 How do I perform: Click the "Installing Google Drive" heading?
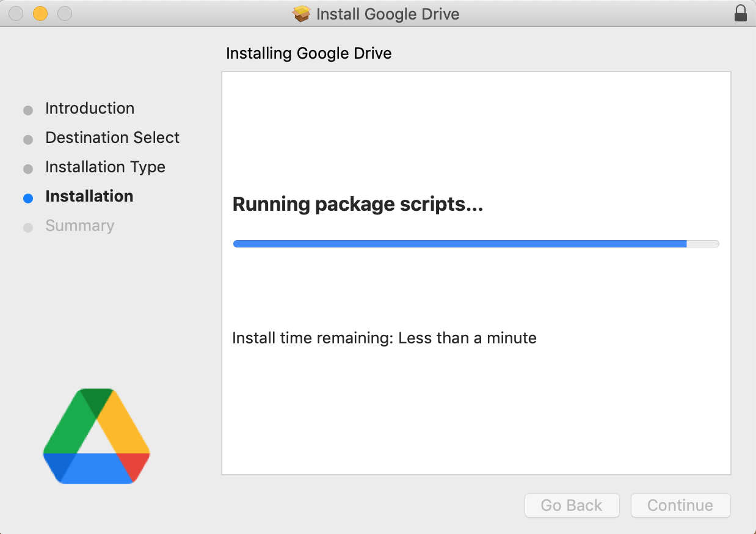pos(308,53)
